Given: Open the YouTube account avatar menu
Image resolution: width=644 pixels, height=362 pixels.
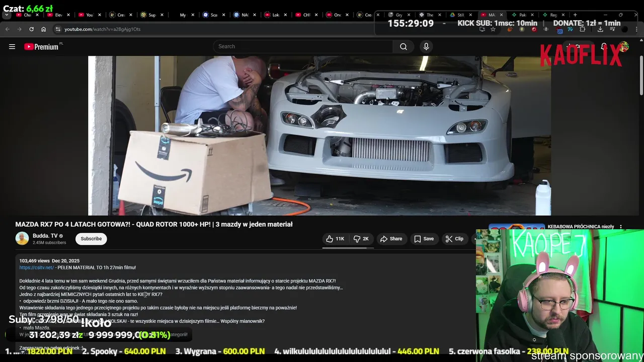Looking at the screenshot, I should (624, 47).
